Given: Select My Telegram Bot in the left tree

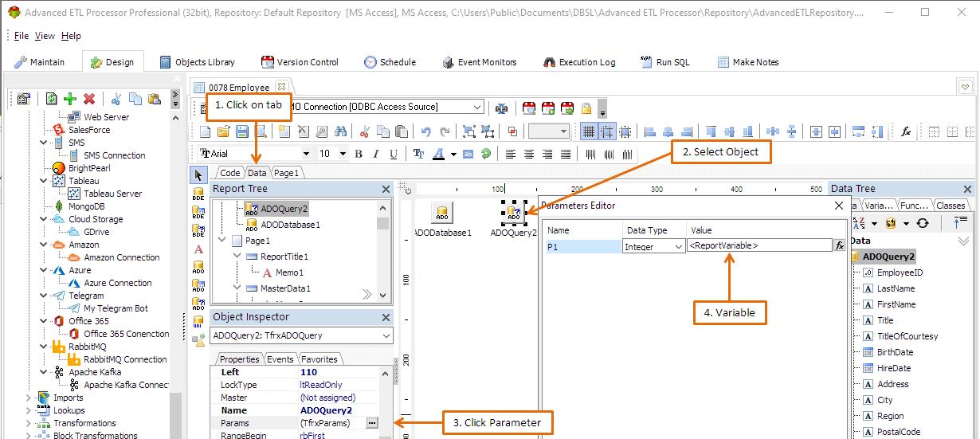Looking at the screenshot, I should pyautogui.click(x=116, y=308).
